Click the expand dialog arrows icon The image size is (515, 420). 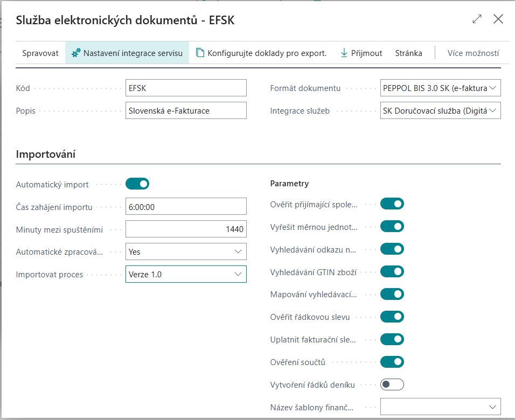coord(477,19)
